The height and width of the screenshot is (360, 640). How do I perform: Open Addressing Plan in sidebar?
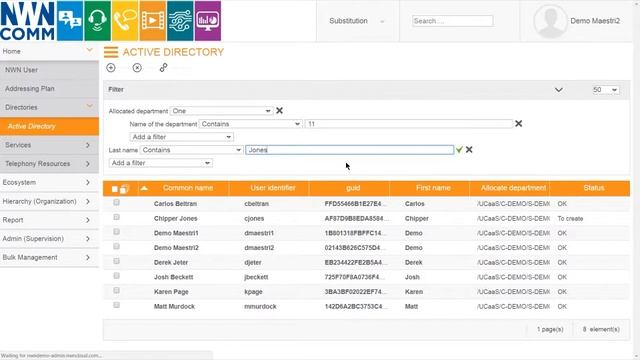click(x=49, y=89)
